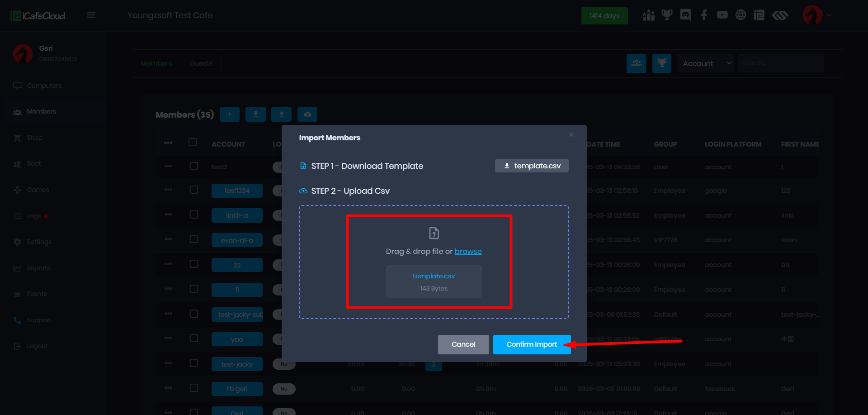The width and height of the screenshot is (868, 415).
Task: Open Reports in the sidebar
Action: 38,268
